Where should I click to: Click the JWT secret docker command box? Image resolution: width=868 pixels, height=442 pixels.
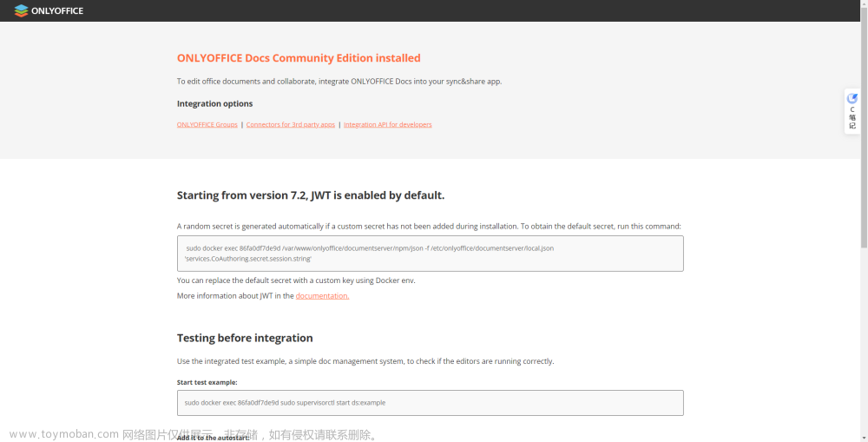coord(431,254)
